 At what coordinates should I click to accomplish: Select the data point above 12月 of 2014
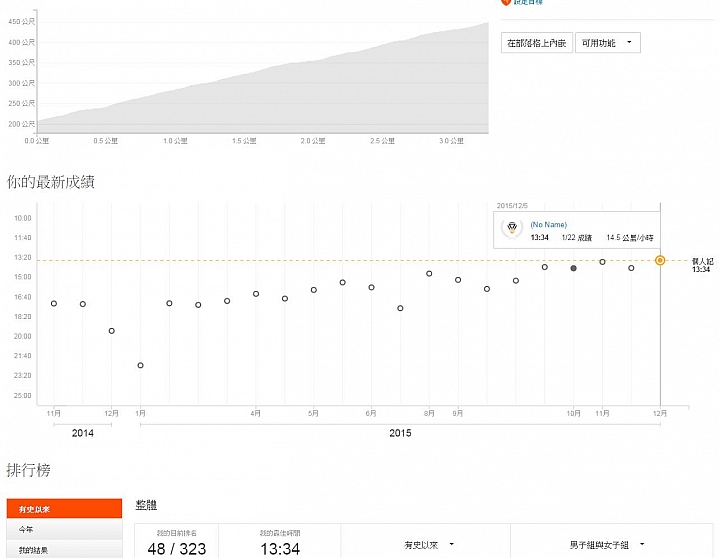point(112,331)
